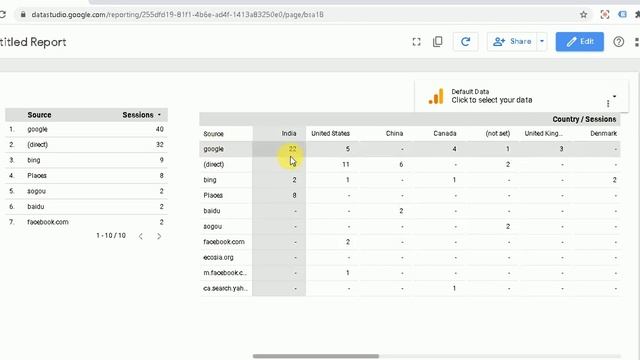Reload the browser page

click(2, 14)
